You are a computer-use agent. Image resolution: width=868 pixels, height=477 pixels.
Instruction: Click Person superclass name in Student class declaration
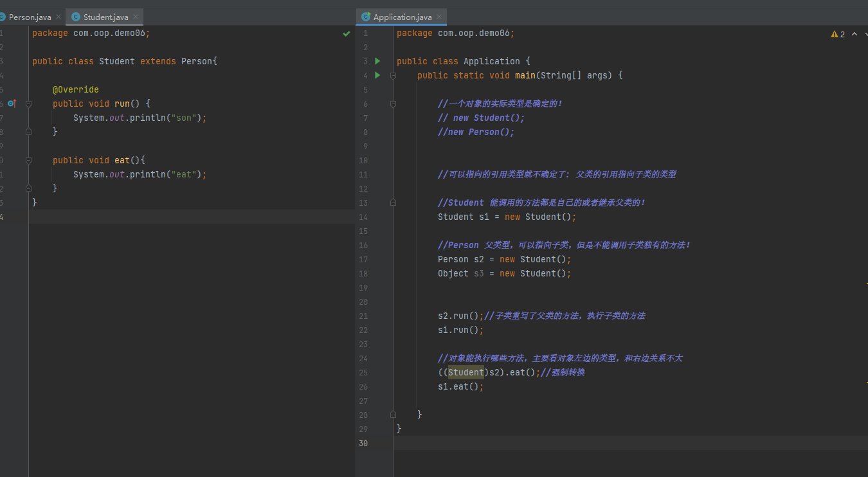pyautogui.click(x=196, y=61)
